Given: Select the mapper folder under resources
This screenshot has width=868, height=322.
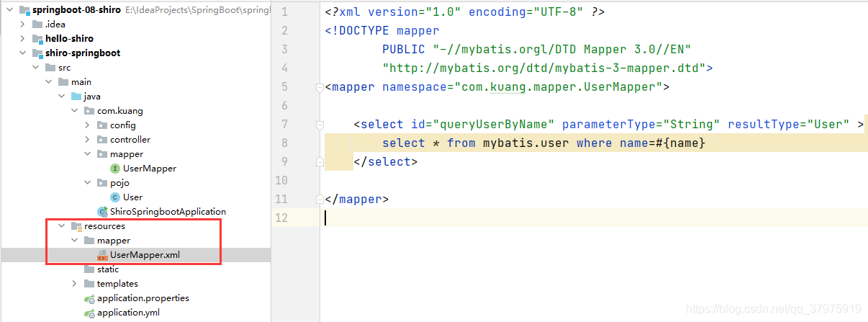Looking at the screenshot, I should coord(114,241).
